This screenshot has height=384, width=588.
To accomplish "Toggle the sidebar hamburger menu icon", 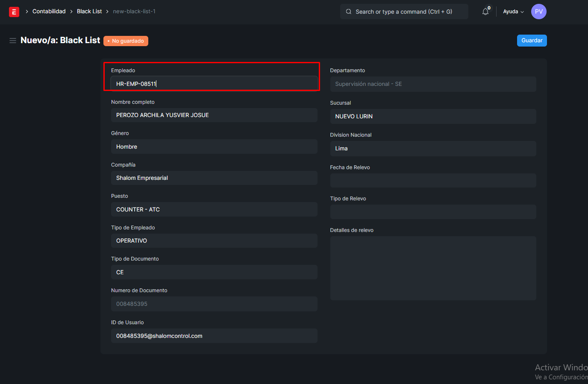I will (13, 41).
